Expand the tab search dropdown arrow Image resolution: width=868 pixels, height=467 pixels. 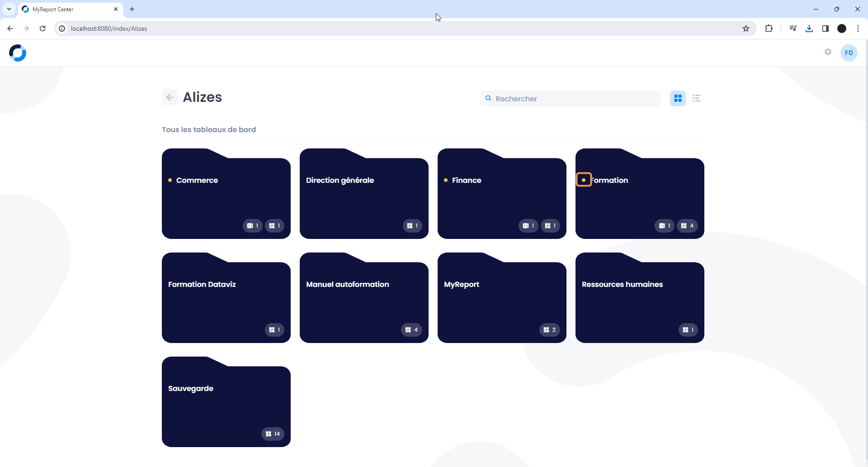[9, 9]
